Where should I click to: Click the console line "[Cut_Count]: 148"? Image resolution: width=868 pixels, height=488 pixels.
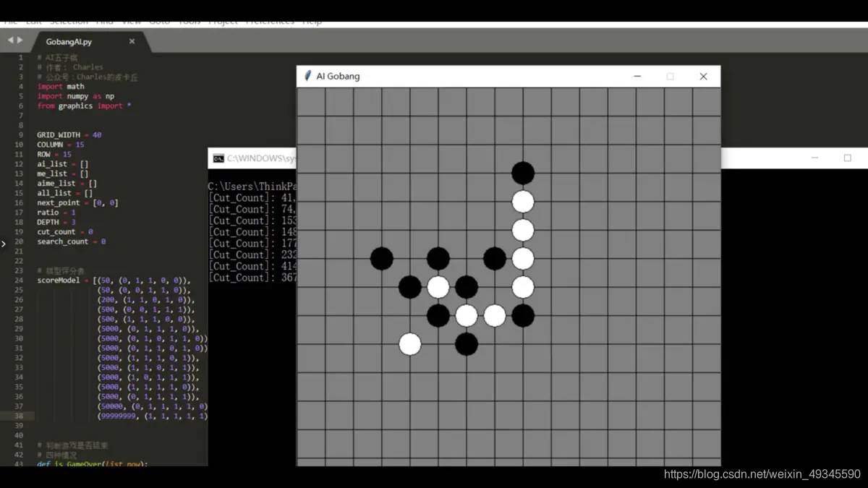pos(252,232)
